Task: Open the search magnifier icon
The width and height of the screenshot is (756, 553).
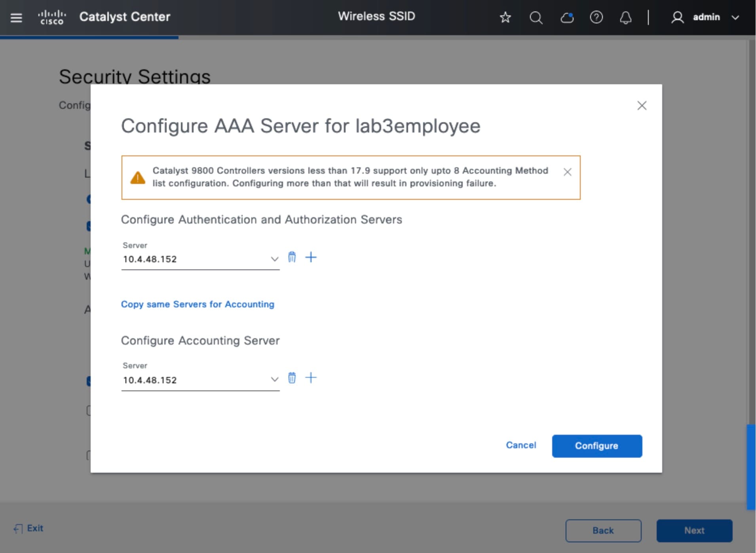Action: [x=536, y=17]
